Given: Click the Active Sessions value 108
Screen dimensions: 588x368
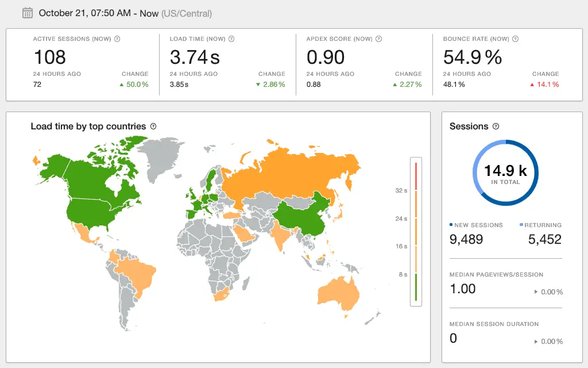Looking at the screenshot, I should tap(49, 57).
